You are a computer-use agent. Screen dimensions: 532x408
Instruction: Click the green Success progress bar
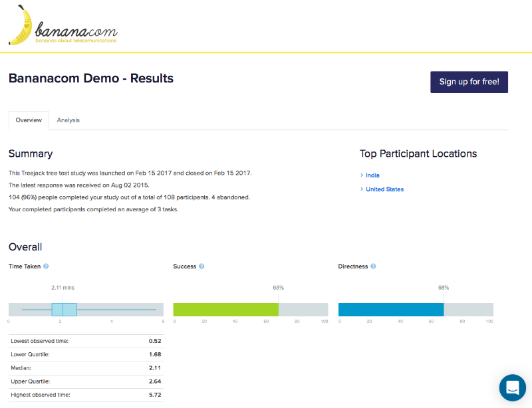click(226, 310)
